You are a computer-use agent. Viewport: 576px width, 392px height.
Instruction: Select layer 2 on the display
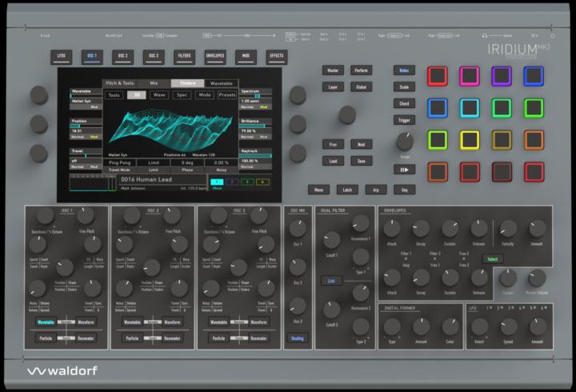[x=232, y=182]
